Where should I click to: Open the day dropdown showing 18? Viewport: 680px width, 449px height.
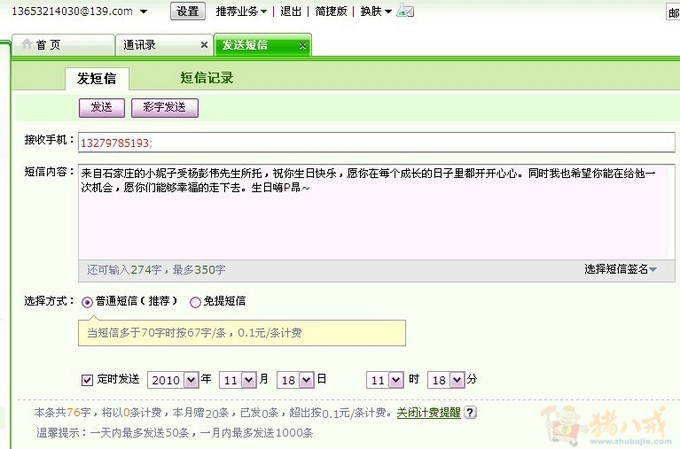pos(306,380)
